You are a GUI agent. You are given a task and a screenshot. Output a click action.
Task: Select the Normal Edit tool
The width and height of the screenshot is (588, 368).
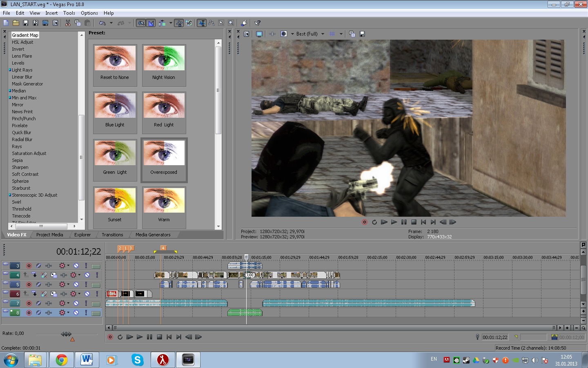[x=202, y=23]
